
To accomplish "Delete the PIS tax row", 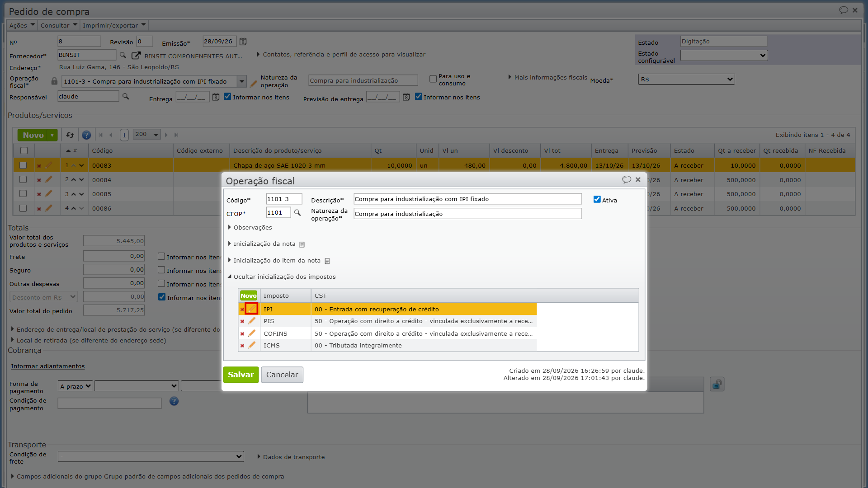I will [242, 321].
